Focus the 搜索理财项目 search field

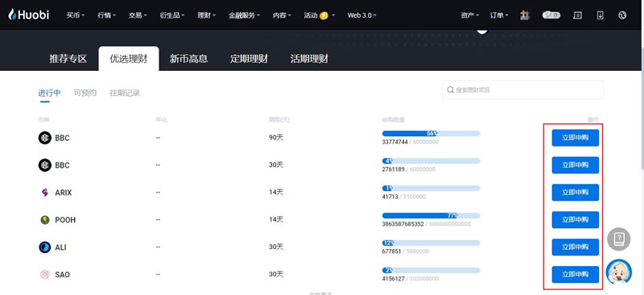click(x=522, y=89)
